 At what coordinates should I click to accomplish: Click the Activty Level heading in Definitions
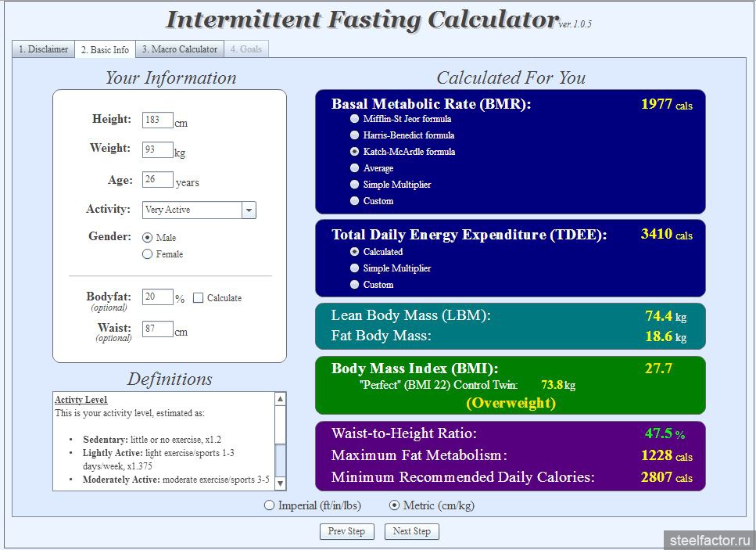(81, 400)
